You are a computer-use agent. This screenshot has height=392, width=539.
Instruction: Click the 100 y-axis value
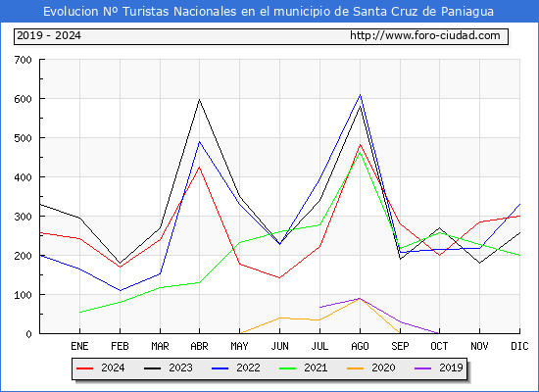pos(23,295)
